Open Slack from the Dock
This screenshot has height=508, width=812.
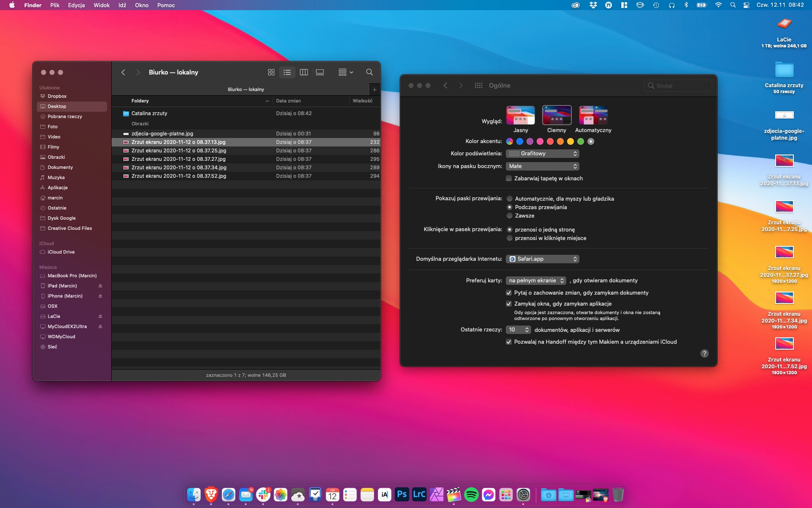263,494
